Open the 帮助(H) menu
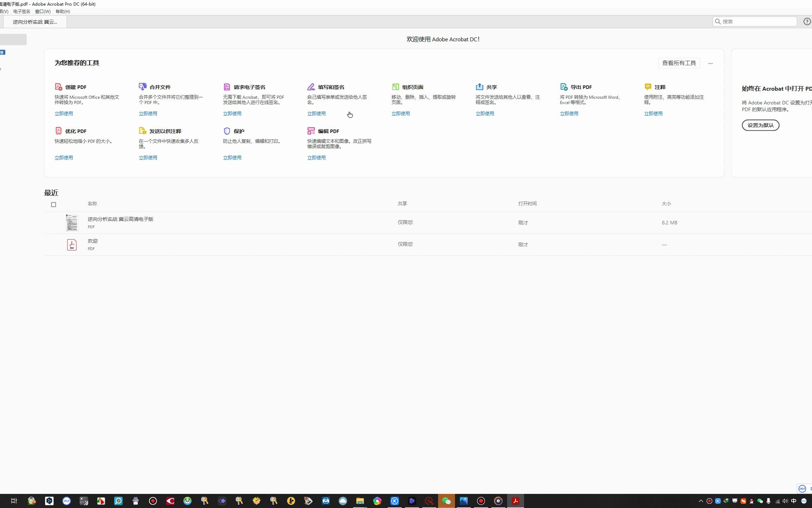The image size is (812, 508). coord(63,12)
